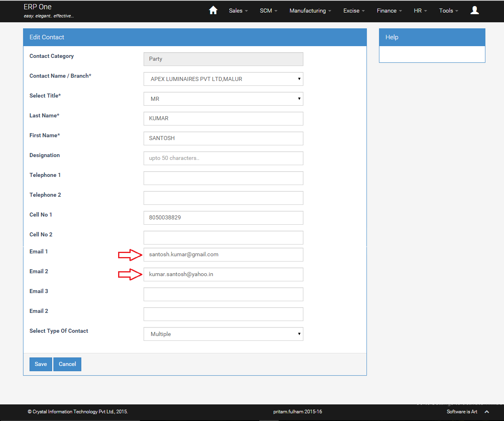Click the home icon in navigation bar
This screenshot has width=504, height=421.
pos(213,10)
